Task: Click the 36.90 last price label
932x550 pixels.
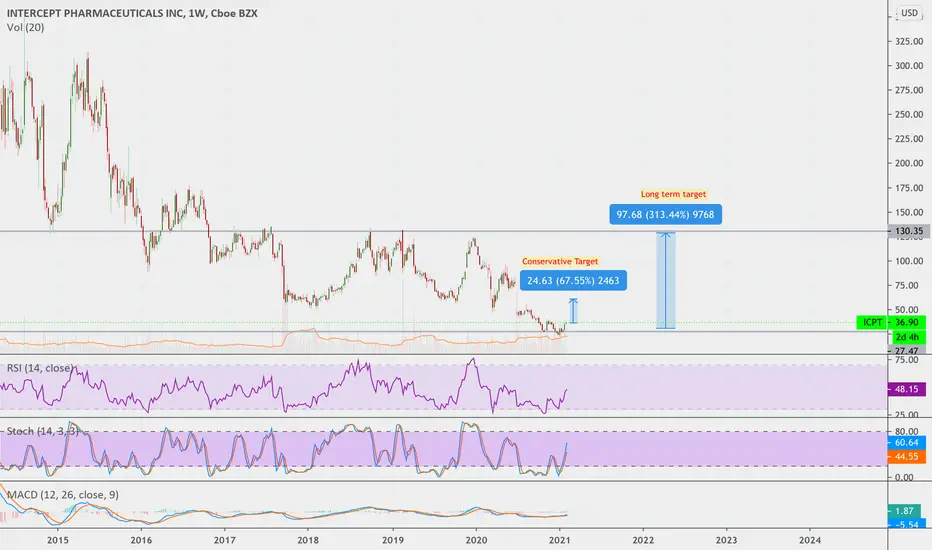Action: coord(906,322)
